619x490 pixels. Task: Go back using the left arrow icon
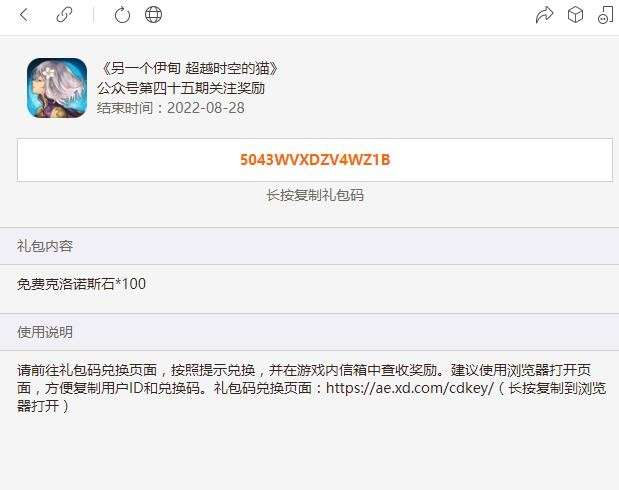point(24,15)
